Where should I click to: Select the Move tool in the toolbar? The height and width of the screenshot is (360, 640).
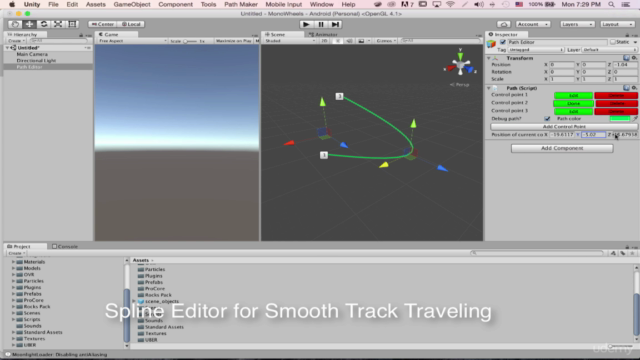[x=29, y=24]
